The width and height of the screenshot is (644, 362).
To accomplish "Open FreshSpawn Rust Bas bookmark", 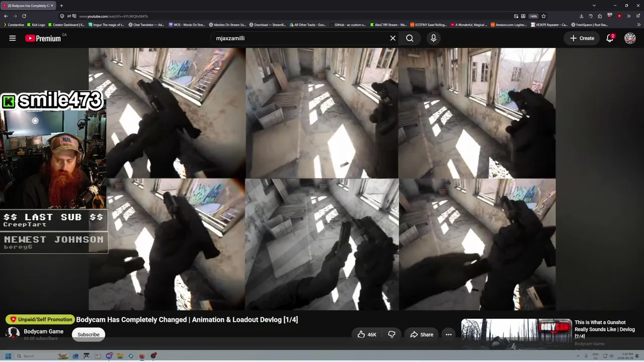I will coord(589,25).
